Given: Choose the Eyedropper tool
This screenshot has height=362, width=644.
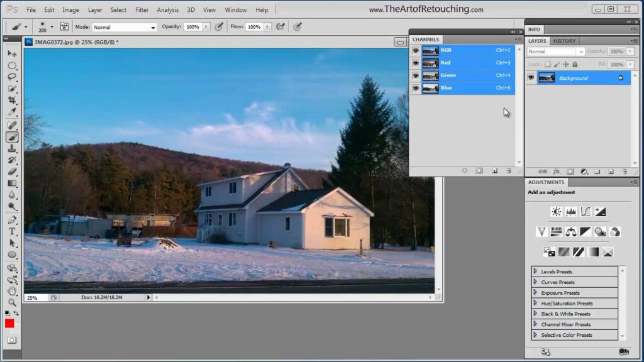Looking at the screenshot, I should pyautogui.click(x=12, y=112).
